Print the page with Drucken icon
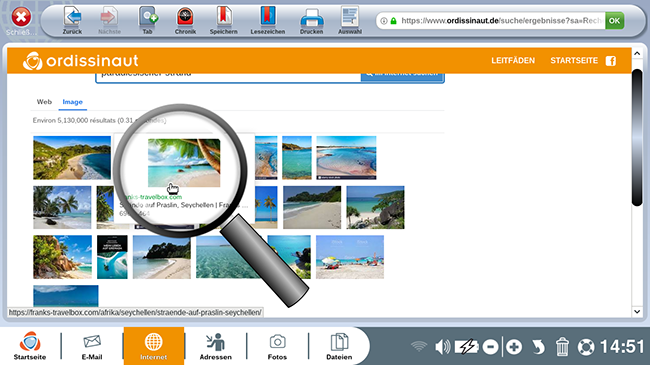This screenshot has width=650, height=365. coord(312,18)
